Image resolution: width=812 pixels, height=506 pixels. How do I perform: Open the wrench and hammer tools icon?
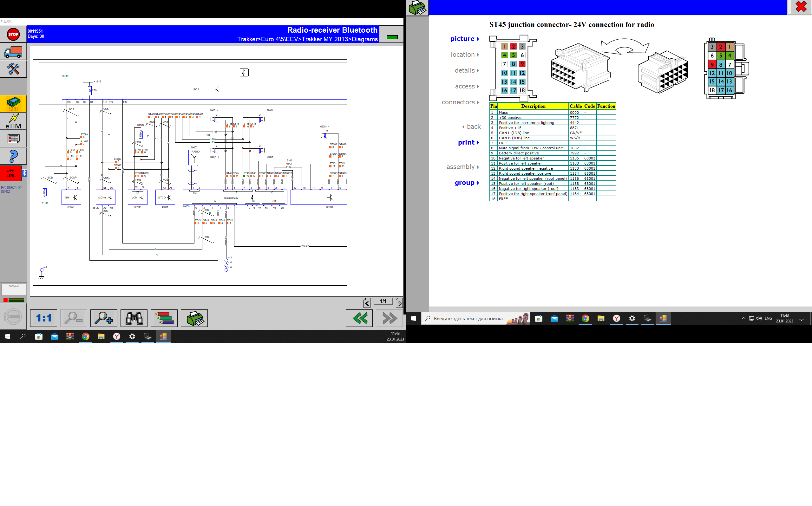coord(13,69)
